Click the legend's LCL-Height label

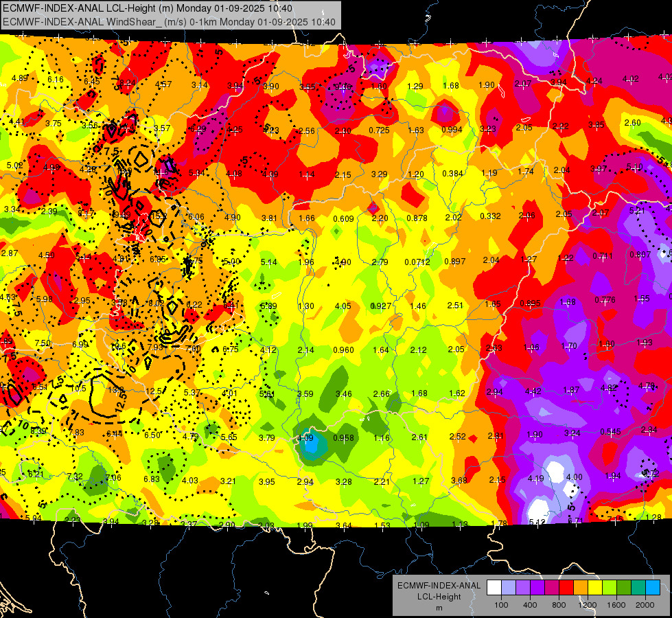click(439, 597)
